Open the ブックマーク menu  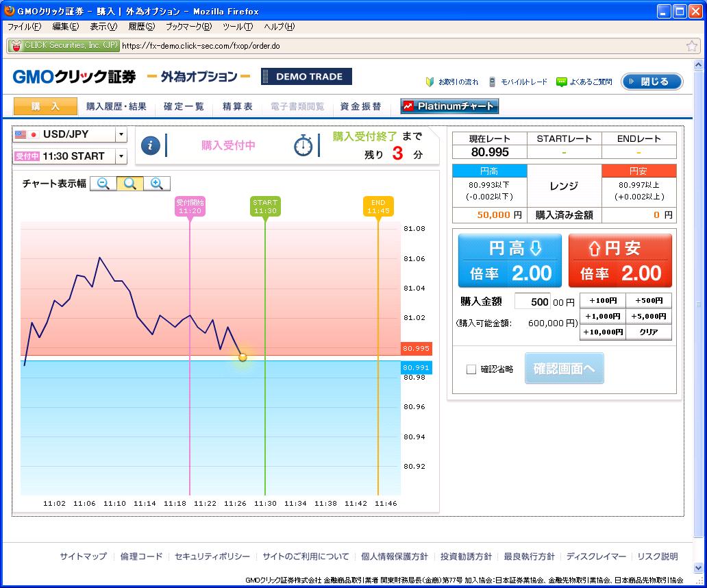click(188, 27)
